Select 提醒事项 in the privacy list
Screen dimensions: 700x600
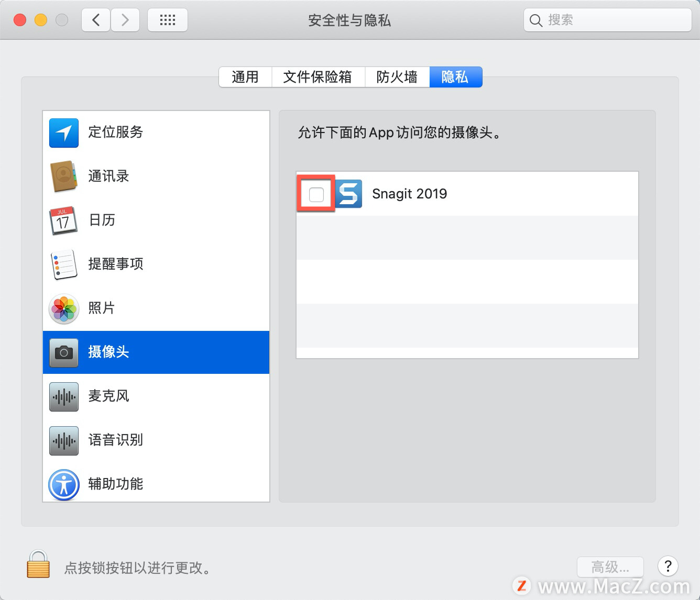(156, 264)
